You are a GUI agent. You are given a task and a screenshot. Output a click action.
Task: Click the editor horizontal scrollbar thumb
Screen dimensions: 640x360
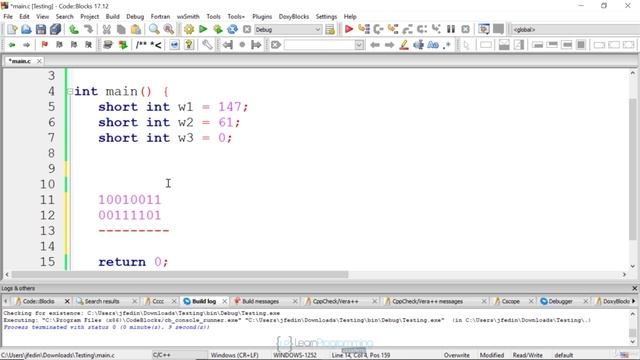point(180,275)
